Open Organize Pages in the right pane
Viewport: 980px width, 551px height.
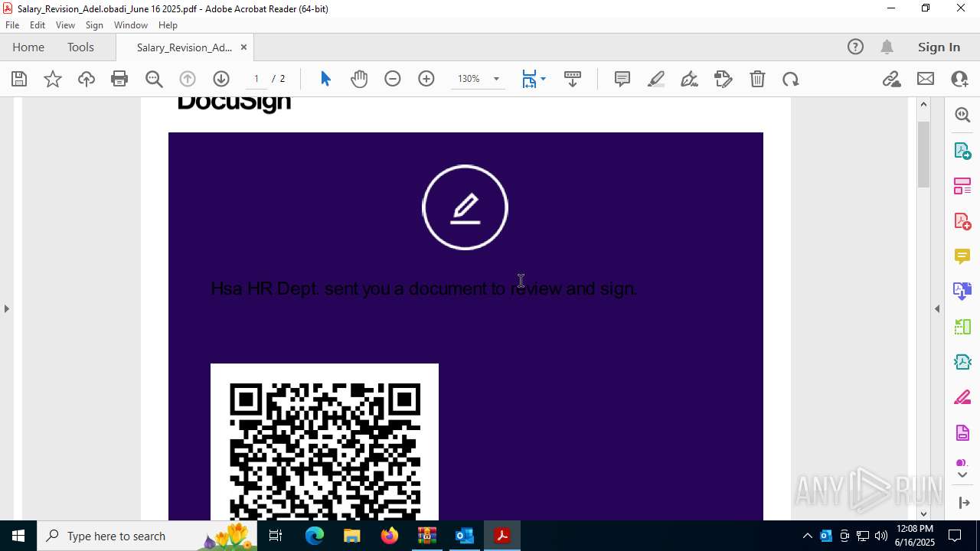click(962, 185)
